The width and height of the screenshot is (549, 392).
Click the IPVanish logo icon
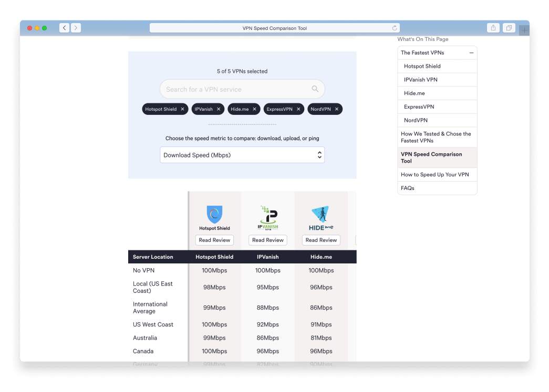267,216
